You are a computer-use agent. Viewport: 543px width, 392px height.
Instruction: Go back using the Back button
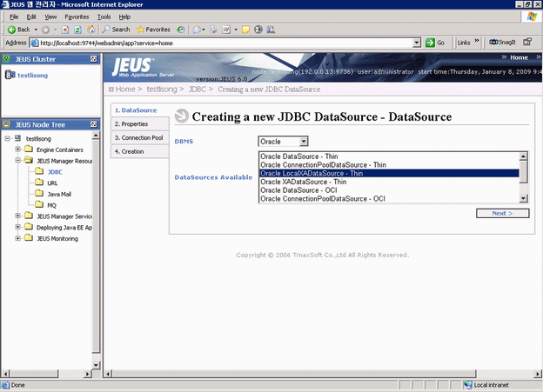19,30
